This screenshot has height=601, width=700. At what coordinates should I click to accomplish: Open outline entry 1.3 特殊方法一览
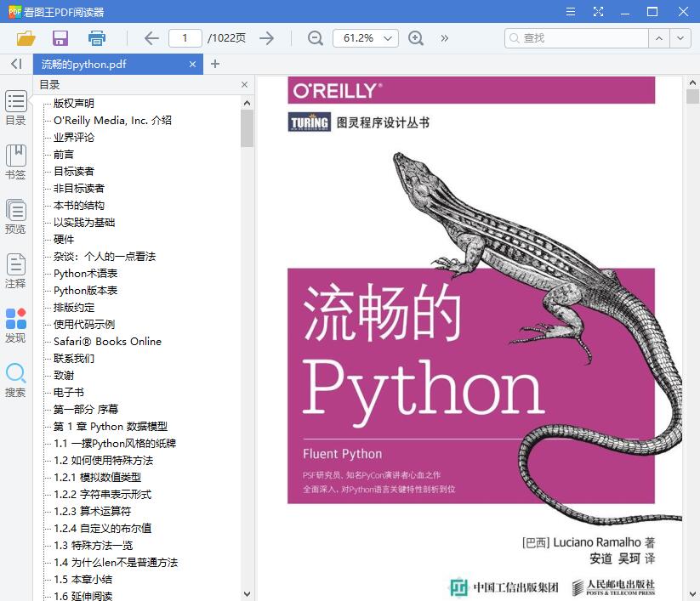click(93, 545)
